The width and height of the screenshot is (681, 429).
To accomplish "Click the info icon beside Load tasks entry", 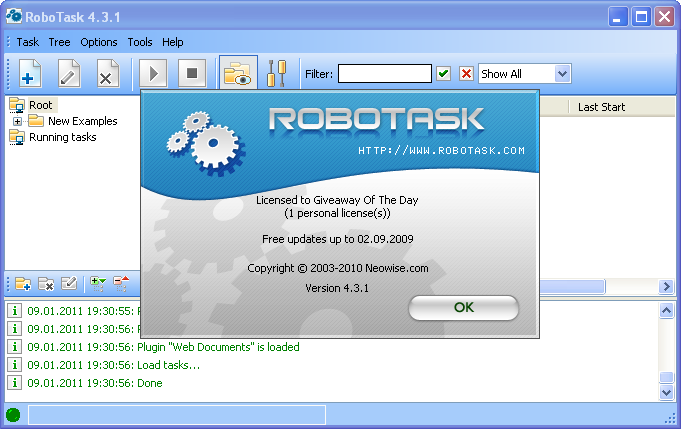I will (14, 365).
